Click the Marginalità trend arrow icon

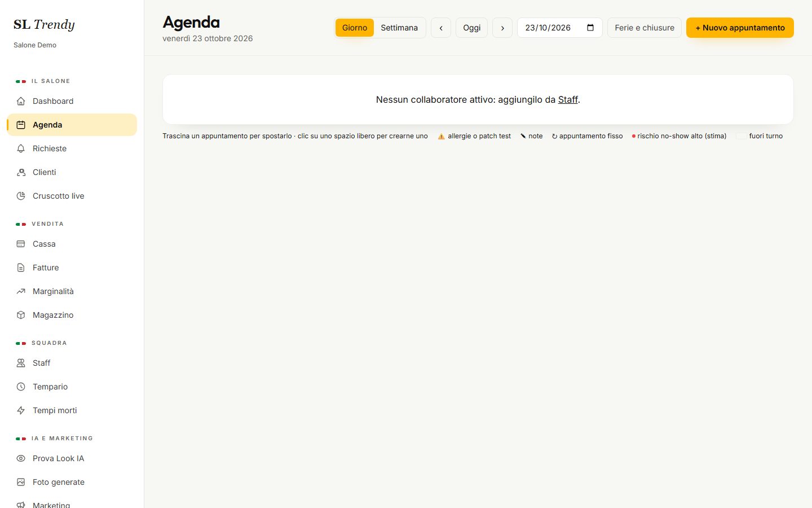pyautogui.click(x=21, y=291)
